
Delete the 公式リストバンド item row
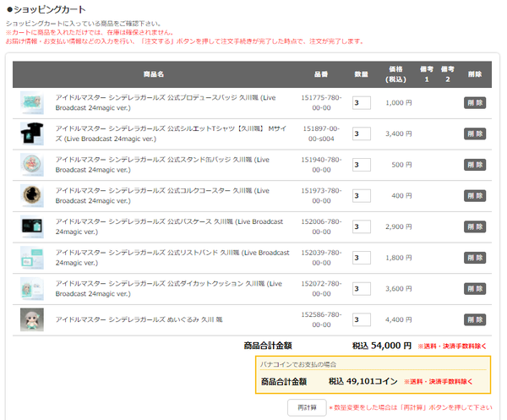tap(475, 258)
